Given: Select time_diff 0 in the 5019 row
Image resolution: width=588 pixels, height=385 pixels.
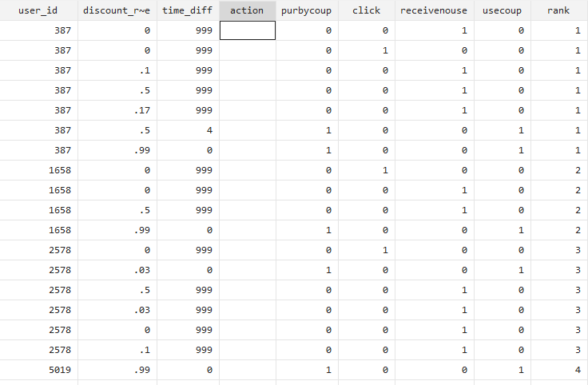Looking at the screenshot, I should tap(188, 370).
